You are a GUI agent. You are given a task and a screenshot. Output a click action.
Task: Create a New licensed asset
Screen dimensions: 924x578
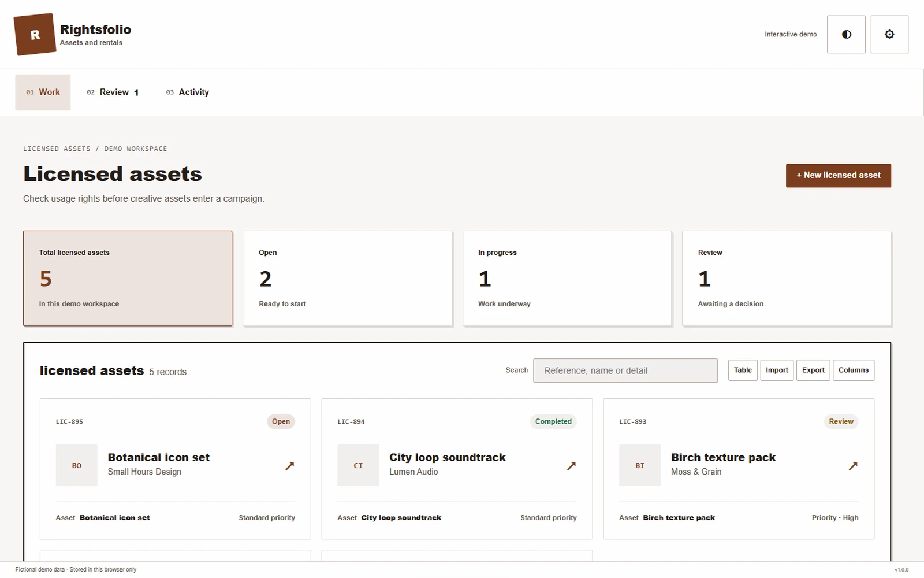tap(838, 175)
